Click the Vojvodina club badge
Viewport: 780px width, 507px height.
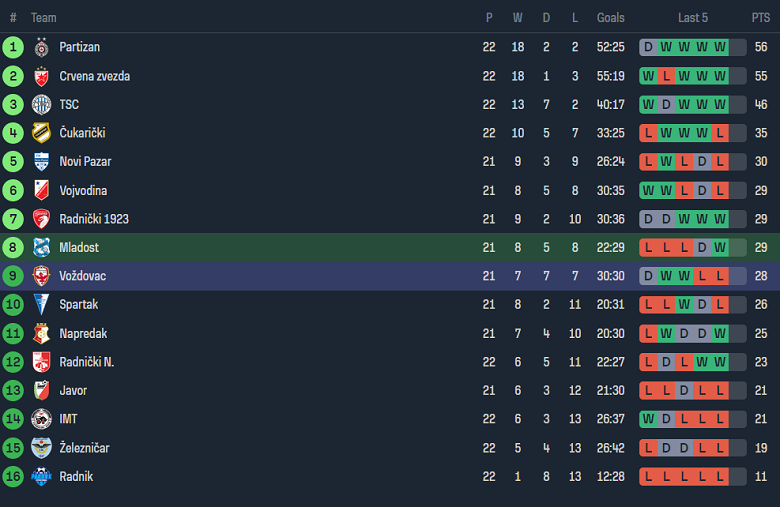[41, 190]
